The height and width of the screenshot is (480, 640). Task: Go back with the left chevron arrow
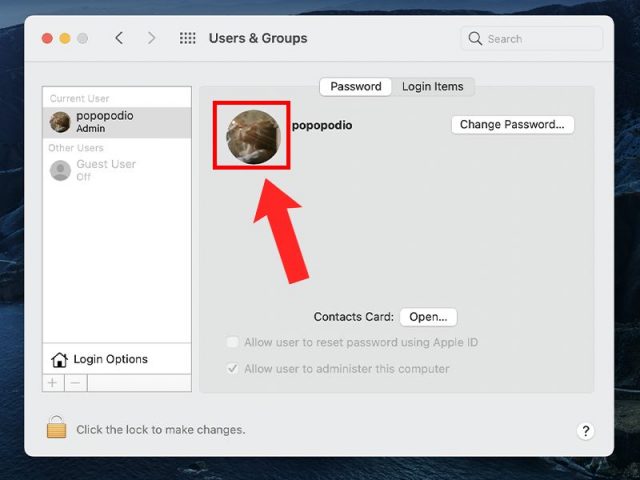point(119,38)
